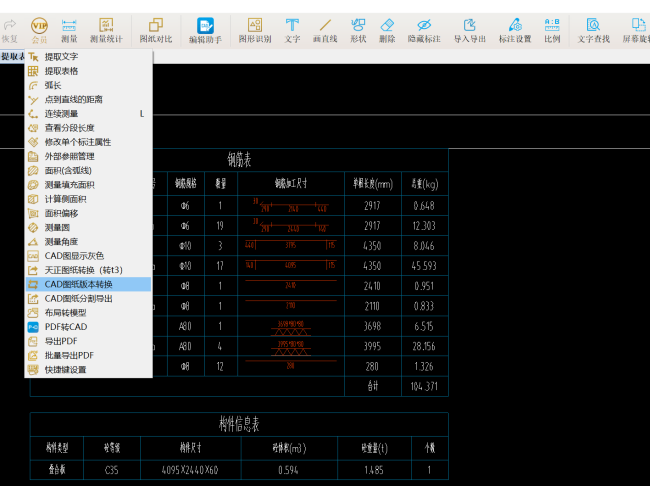Select highlighted CAD图纸版本转换 entry
The width and height of the screenshot is (651, 486).
[x=88, y=284]
